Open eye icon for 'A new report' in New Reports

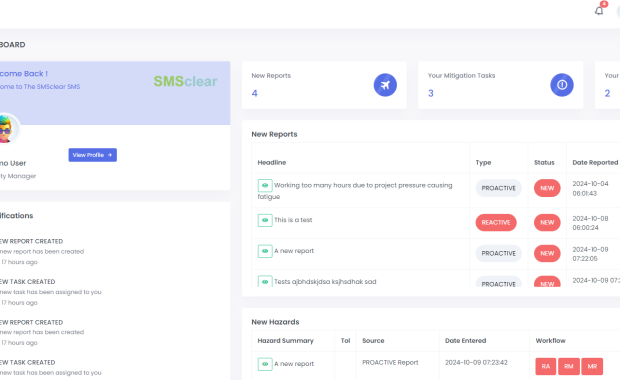click(265, 251)
